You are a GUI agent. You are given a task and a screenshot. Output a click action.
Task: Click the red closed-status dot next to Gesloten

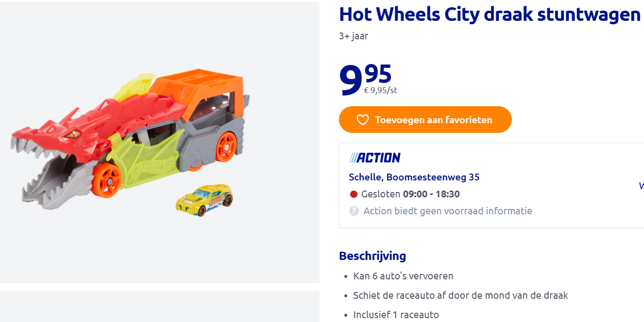tap(354, 193)
